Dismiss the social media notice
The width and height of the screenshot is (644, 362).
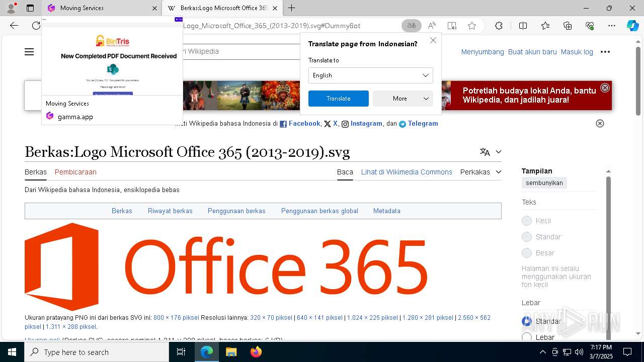coord(600,124)
